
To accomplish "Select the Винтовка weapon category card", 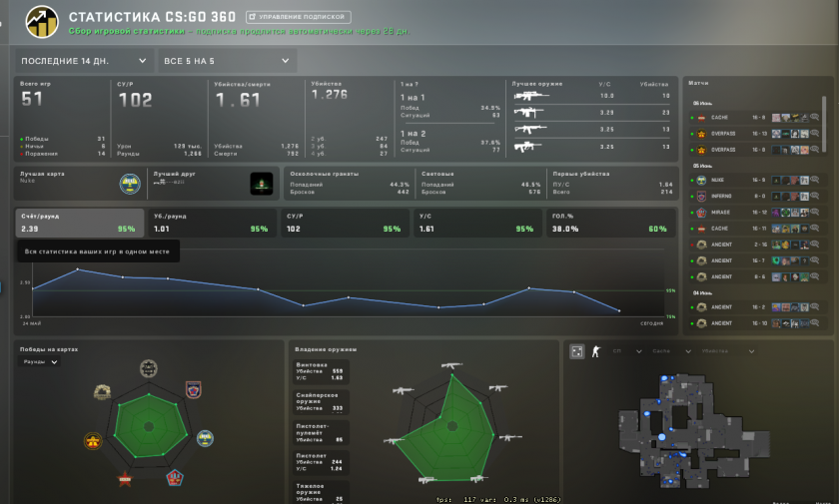I will point(321,371).
